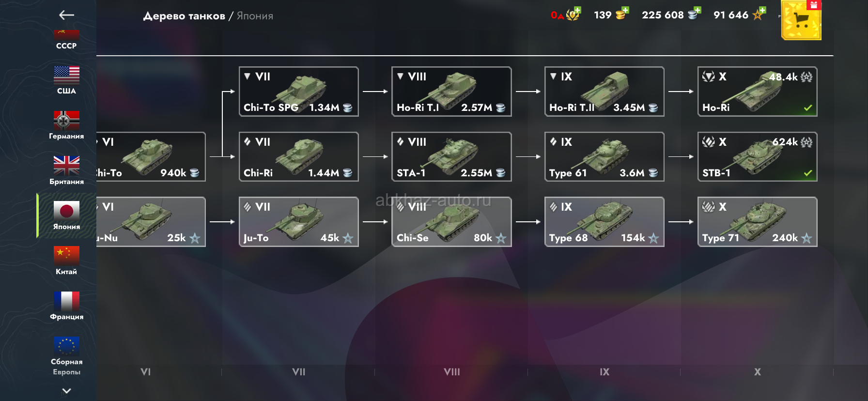Image resolution: width=868 pixels, height=401 pixels.
Task: Open the France tank tree
Action: click(66, 306)
